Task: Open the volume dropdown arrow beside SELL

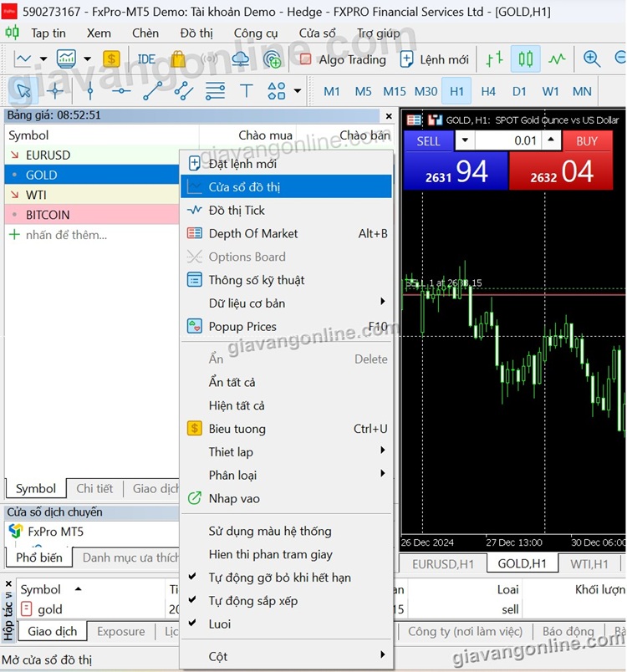Action: [x=465, y=140]
